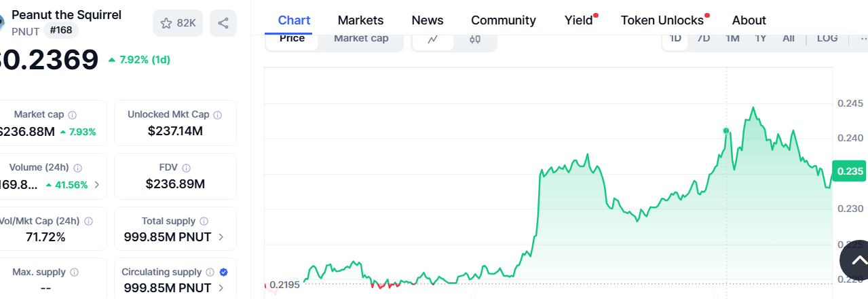
Task: Select All time range
Action: [x=788, y=38]
